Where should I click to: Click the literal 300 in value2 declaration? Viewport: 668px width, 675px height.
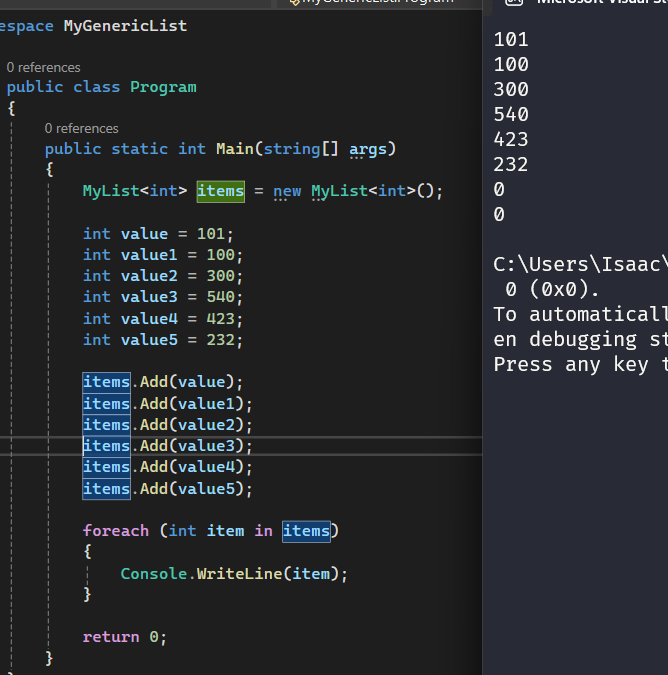point(220,276)
